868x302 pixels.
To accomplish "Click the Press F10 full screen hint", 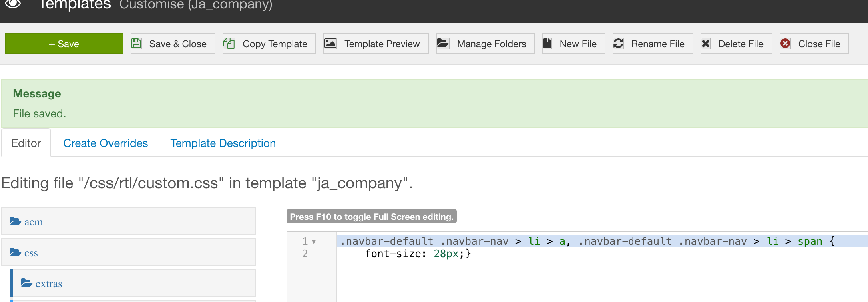I will click(x=372, y=217).
